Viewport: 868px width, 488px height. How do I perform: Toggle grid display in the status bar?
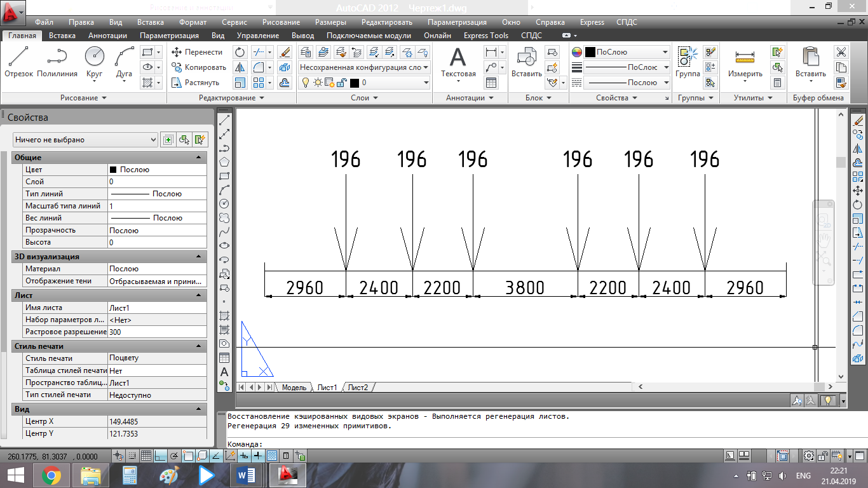pyautogui.click(x=146, y=456)
